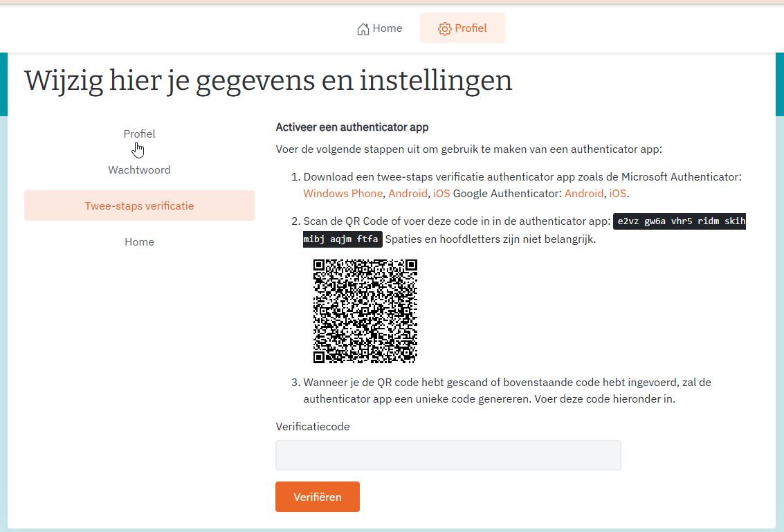Viewport: 784px width, 532px height.
Task: Open the iOS link for Microsoft Authenticator
Action: tap(441, 194)
